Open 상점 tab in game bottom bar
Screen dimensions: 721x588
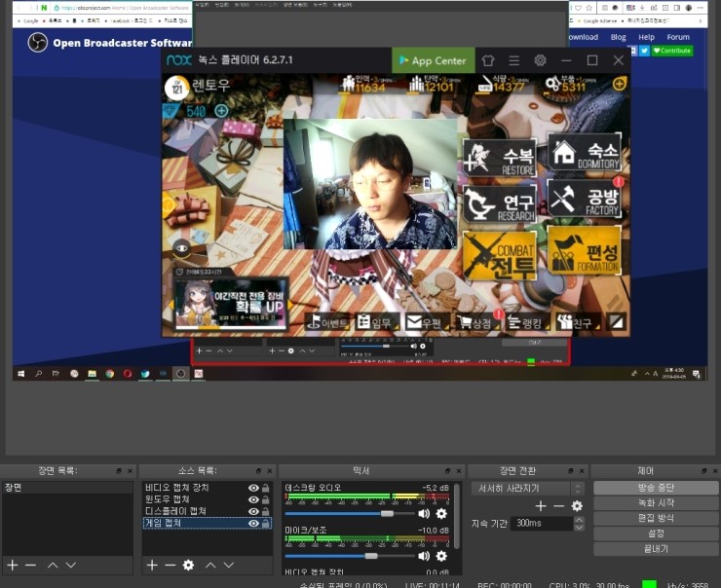(x=478, y=322)
